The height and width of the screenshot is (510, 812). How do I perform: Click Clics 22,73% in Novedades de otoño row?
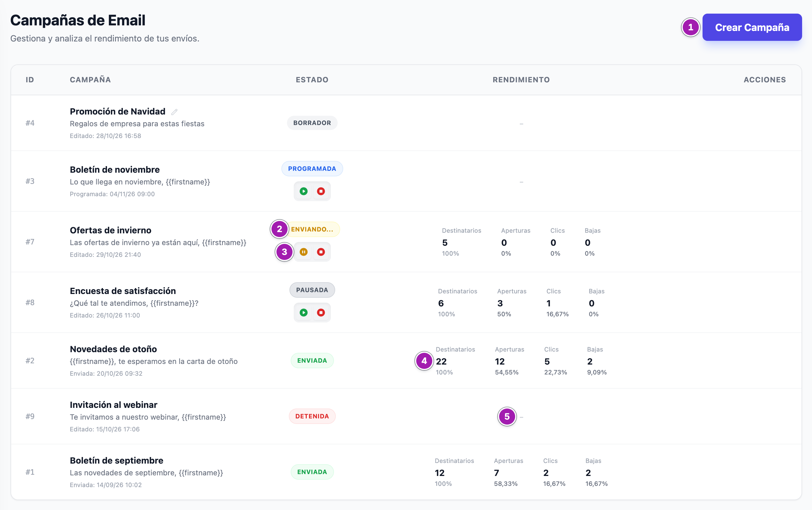555,372
